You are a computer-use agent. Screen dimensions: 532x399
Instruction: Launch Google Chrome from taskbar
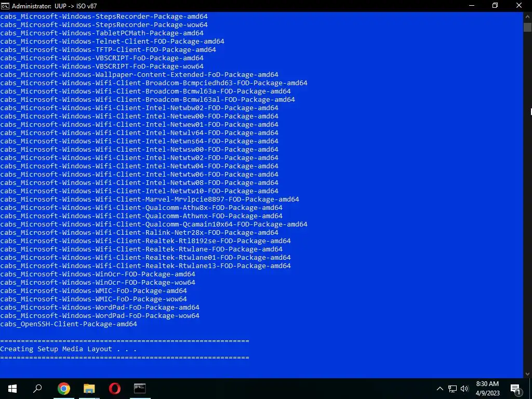[x=64, y=389]
